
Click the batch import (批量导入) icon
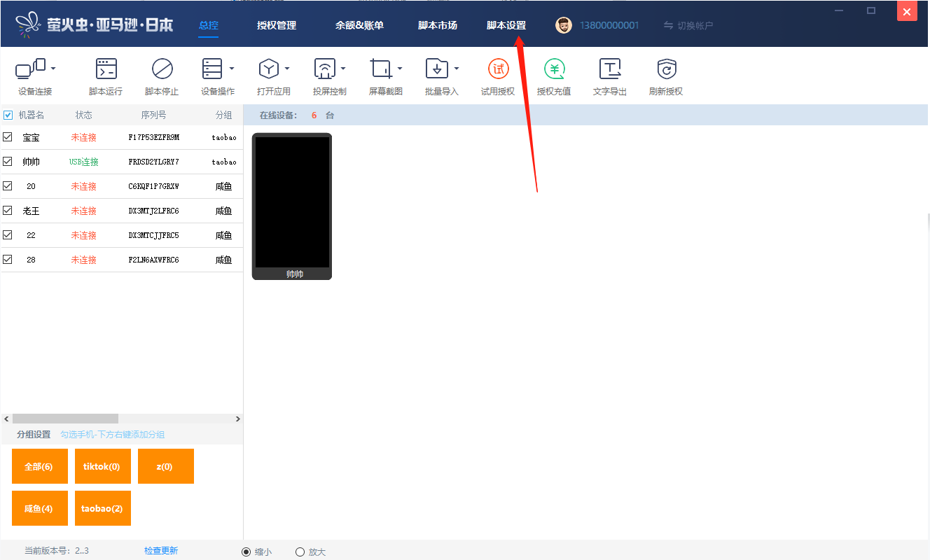437,69
